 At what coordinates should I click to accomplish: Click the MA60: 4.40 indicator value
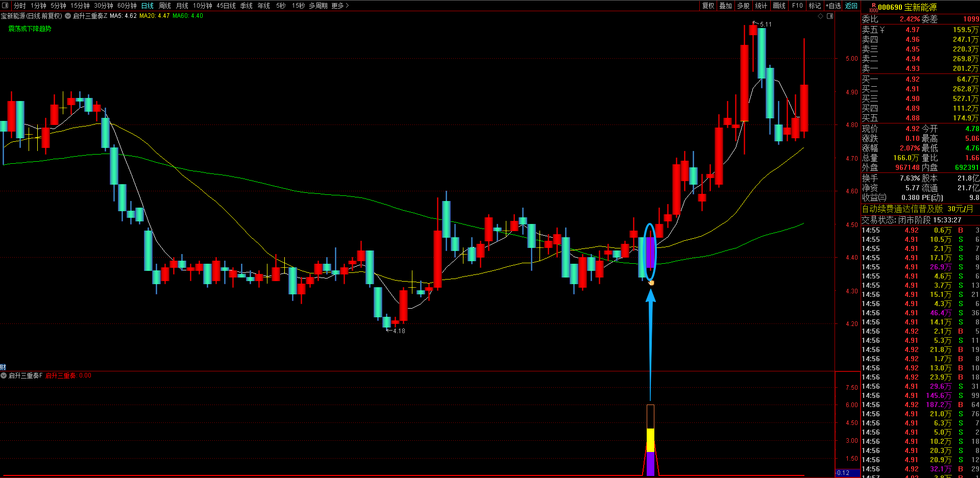(x=187, y=16)
